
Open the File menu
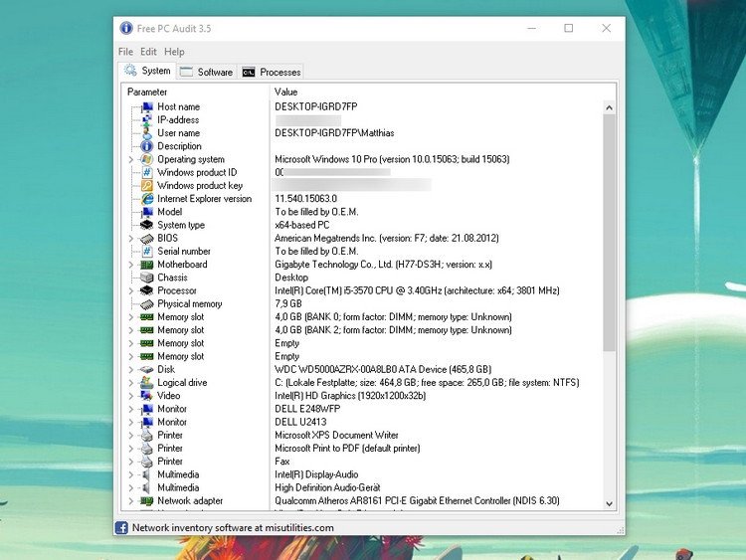tap(125, 52)
